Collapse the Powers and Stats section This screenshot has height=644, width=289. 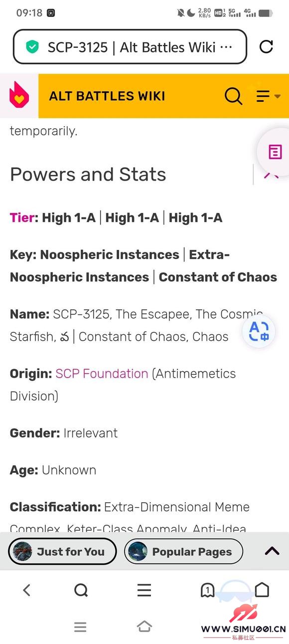[270, 174]
